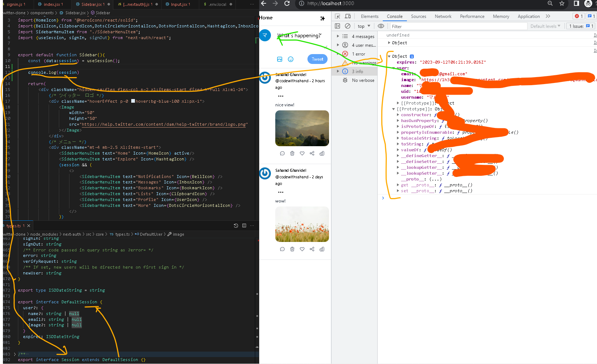Focus the console Filter input field
The height and width of the screenshot is (364, 597).
(458, 26)
